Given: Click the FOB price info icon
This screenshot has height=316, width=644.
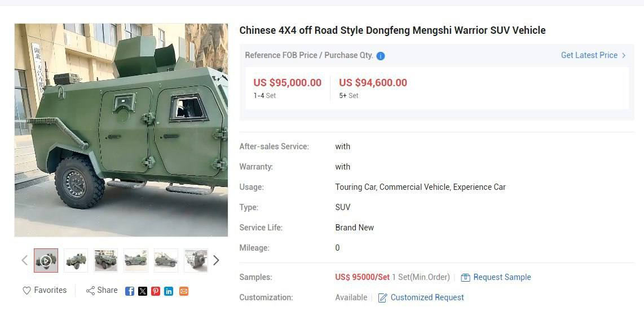Looking at the screenshot, I should click(381, 56).
